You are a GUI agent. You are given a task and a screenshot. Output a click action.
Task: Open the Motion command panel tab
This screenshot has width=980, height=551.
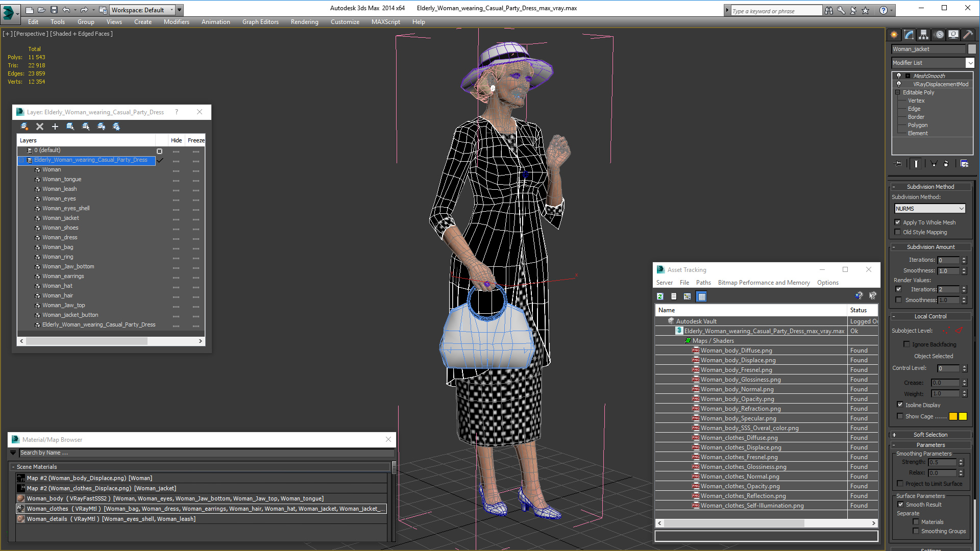tap(939, 35)
